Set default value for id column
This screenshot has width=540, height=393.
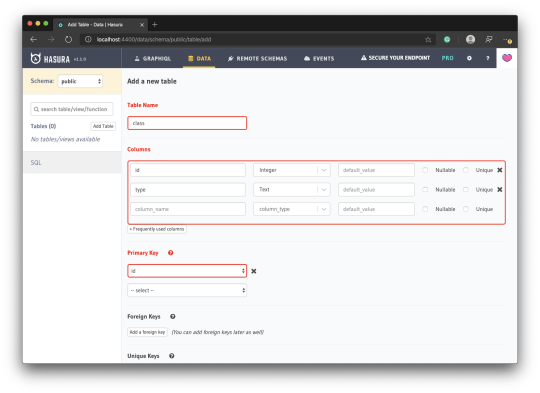coord(376,170)
